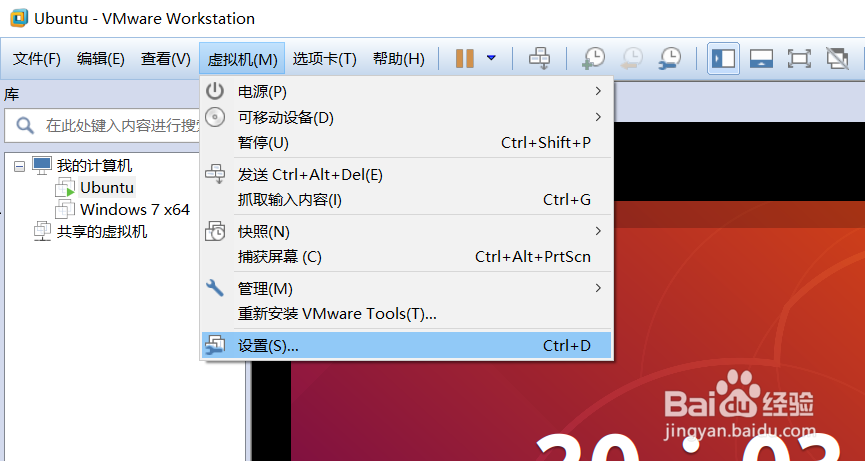Choose 捕获屏幕 (C) menu entry
Viewport: 865px width, 461px height.
click(x=407, y=257)
